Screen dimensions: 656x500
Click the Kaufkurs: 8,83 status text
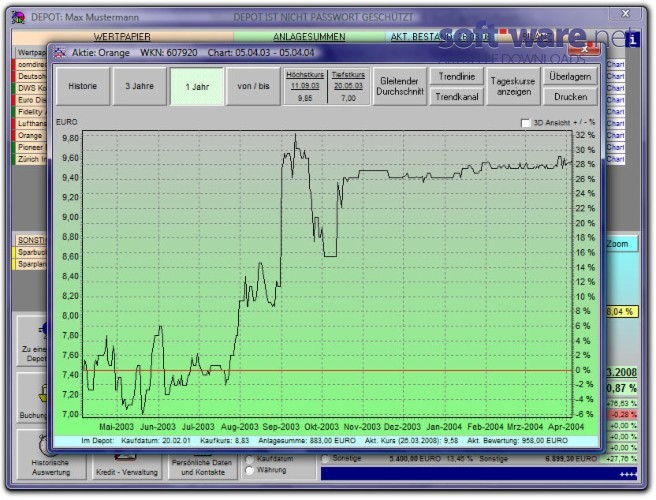click(x=224, y=441)
